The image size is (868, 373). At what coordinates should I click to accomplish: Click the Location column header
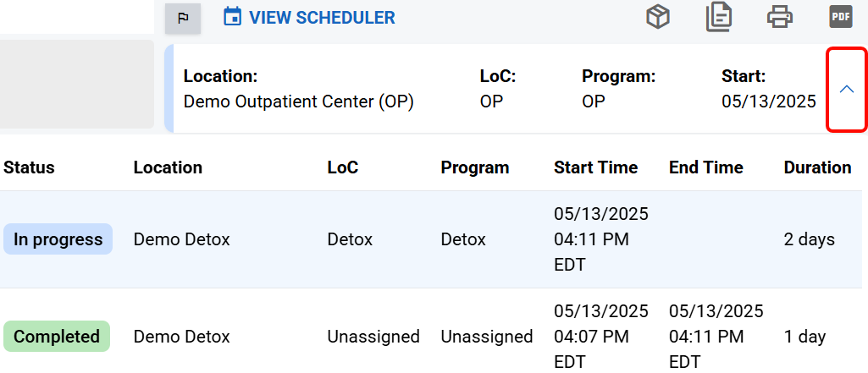coord(168,167)
